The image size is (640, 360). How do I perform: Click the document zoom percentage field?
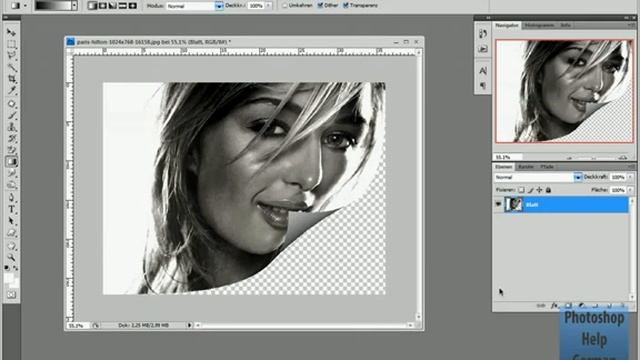pos(77,325)
